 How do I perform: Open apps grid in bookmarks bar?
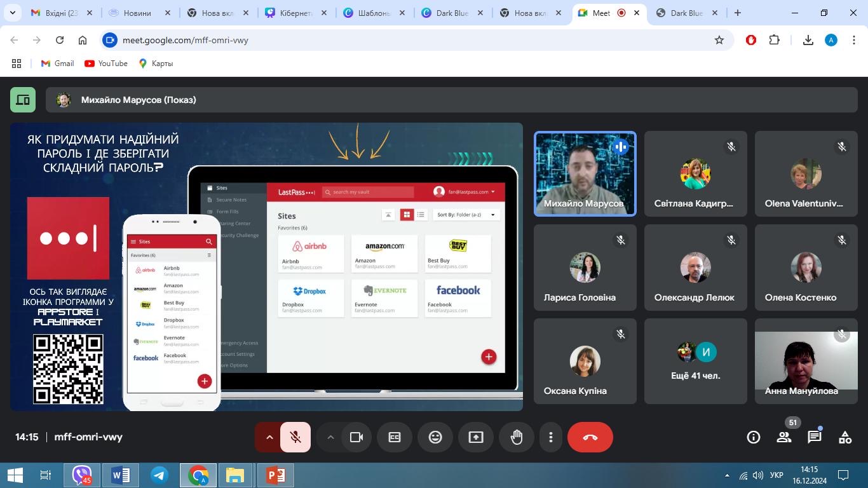point(17,64)
